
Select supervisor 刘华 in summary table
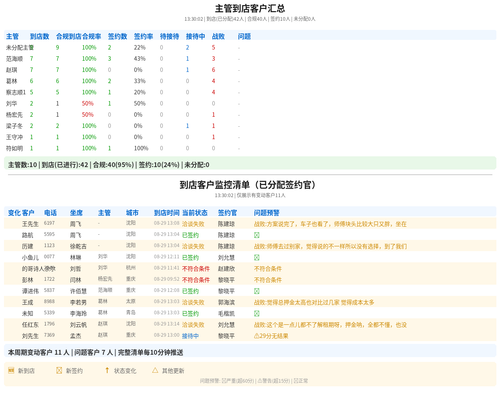click(x=12, y=104)
